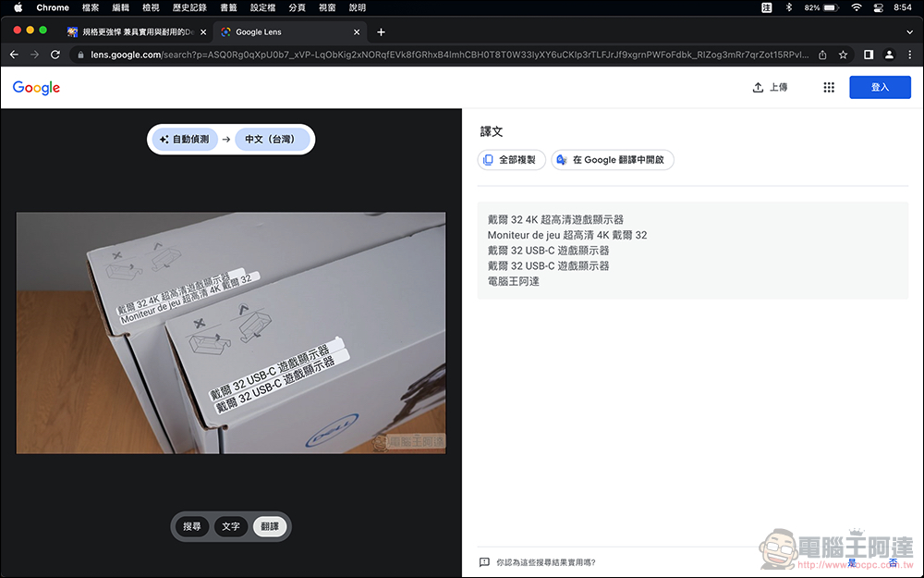The width and height of the screenshot is (924, 578).
Task: Select translated line 電腦王阿達
Action: 513,281
